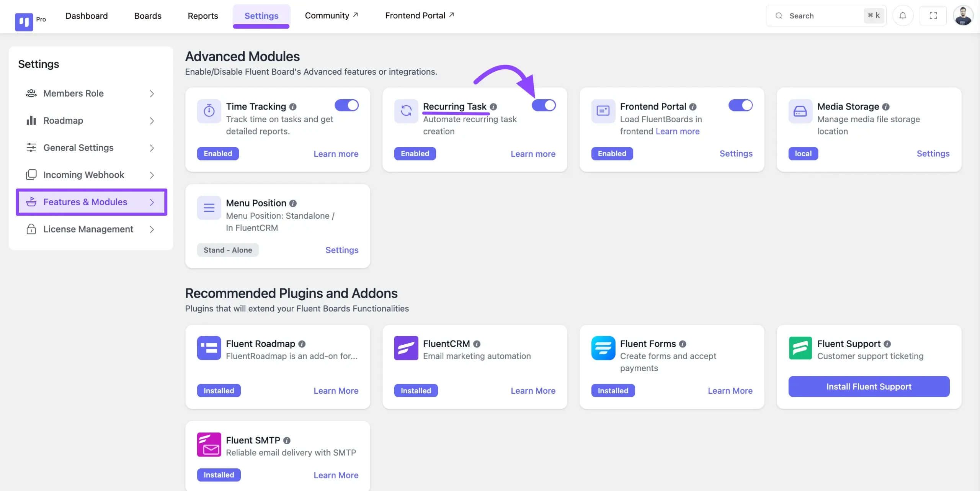Click the Frontend Portal module icon

pyautogui.click(x=603, y=111)
